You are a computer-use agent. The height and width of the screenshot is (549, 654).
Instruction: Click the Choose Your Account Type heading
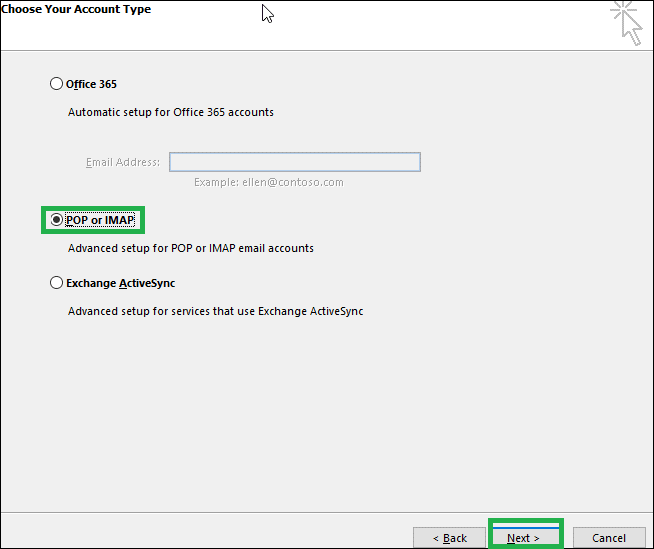pos(76,9)
